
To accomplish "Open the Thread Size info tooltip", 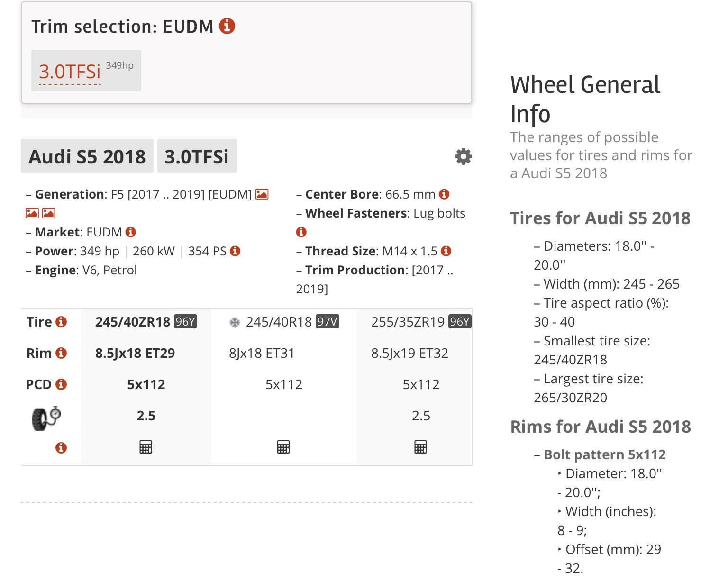I will coord(446,251).
